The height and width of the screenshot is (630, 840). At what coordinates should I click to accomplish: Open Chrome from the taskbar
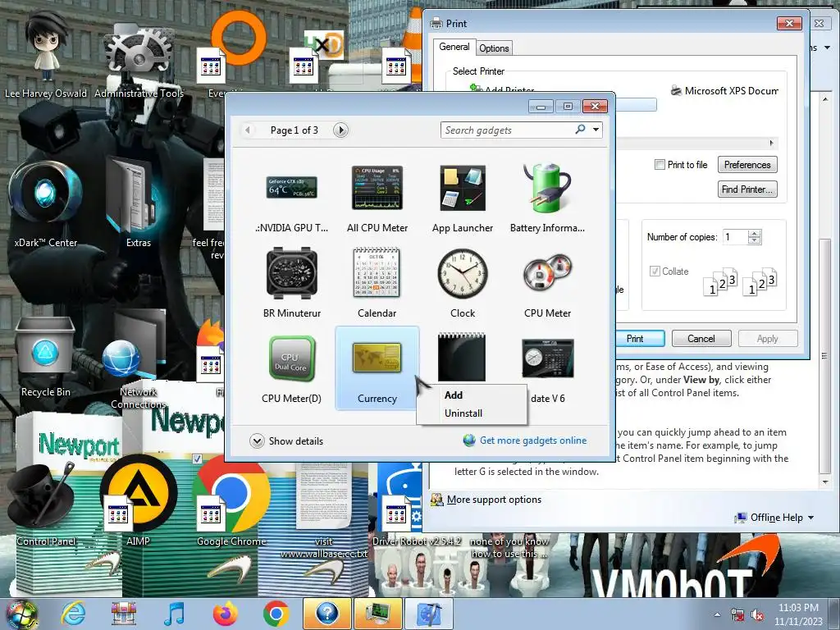(x=276, y=614)
